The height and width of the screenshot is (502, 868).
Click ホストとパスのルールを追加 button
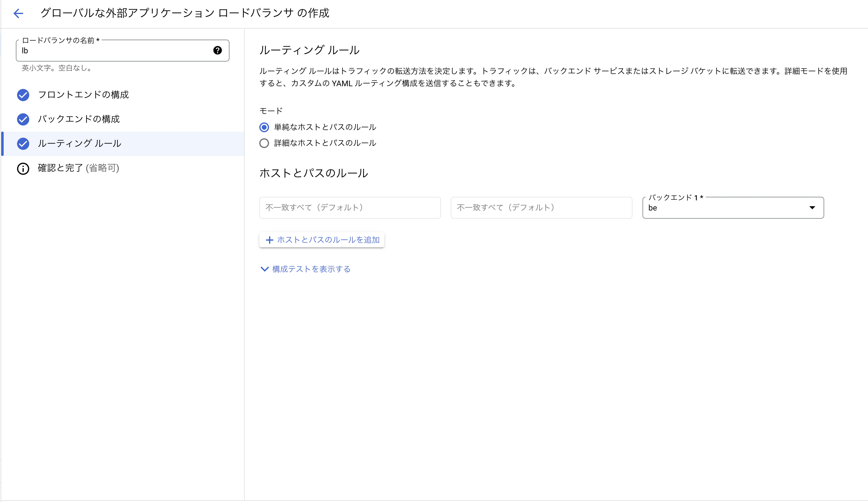click(322, 240)
